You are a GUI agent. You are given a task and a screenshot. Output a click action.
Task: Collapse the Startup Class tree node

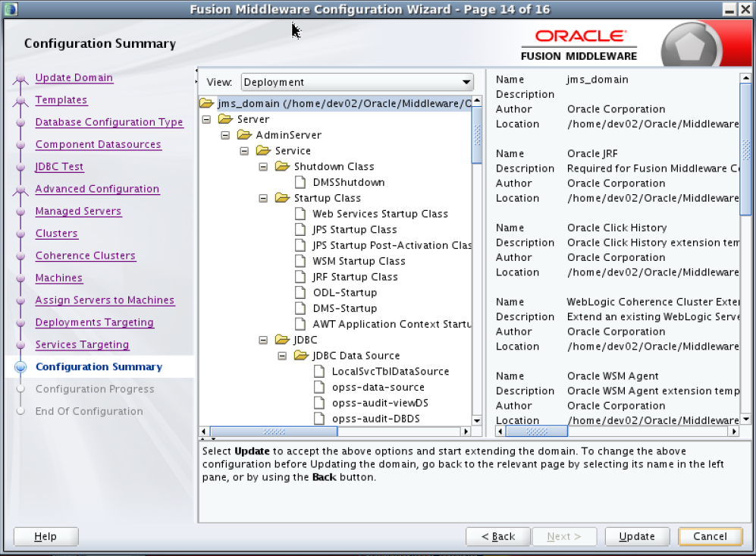click(x=263, y=198)
